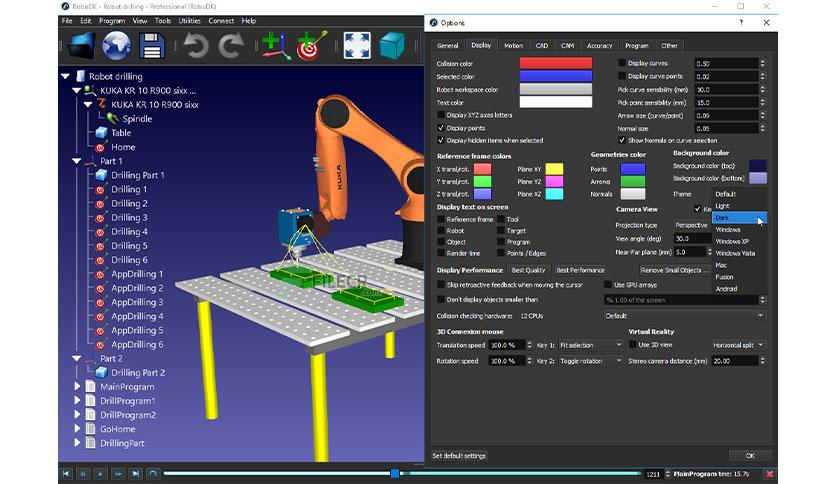Enable Use 3D view checkbox
The image size is (836, 484).
point(632,345)
